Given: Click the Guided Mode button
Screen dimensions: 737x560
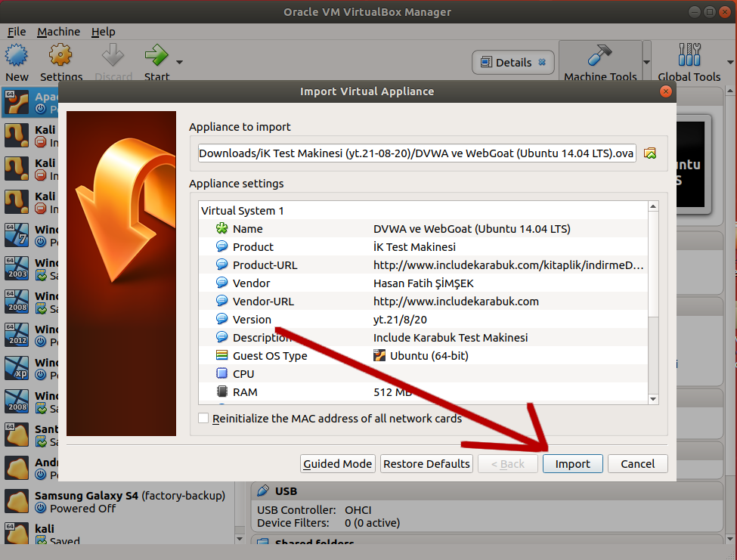Looking at the screenshot, I should (x=337, y=464).
